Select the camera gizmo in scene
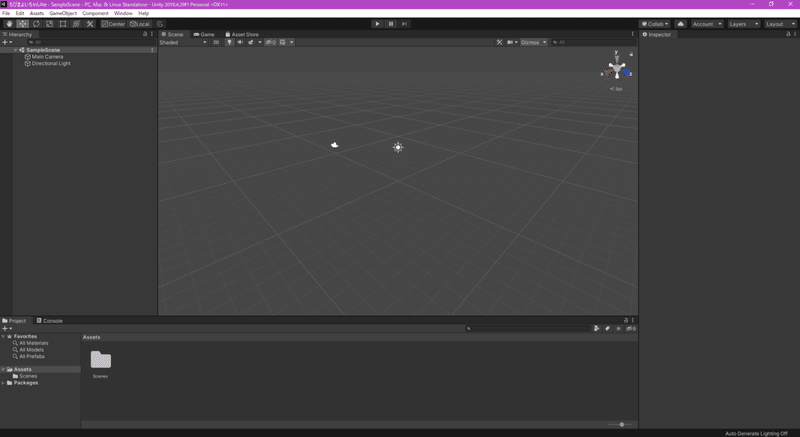The width and height of the screenshot is (800, 437). (x=334, y=145)
